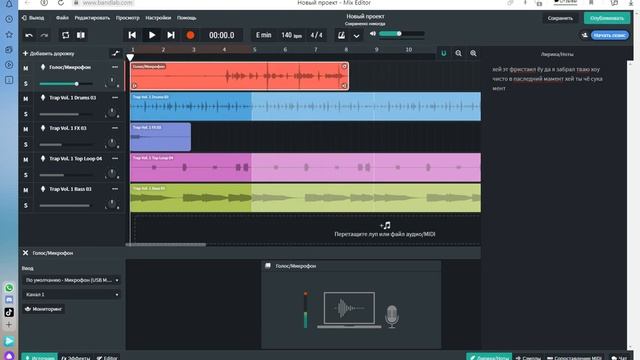Redo the last action
Image resolution: width=640 pixels, height=360 pixels.
[44, 36]
